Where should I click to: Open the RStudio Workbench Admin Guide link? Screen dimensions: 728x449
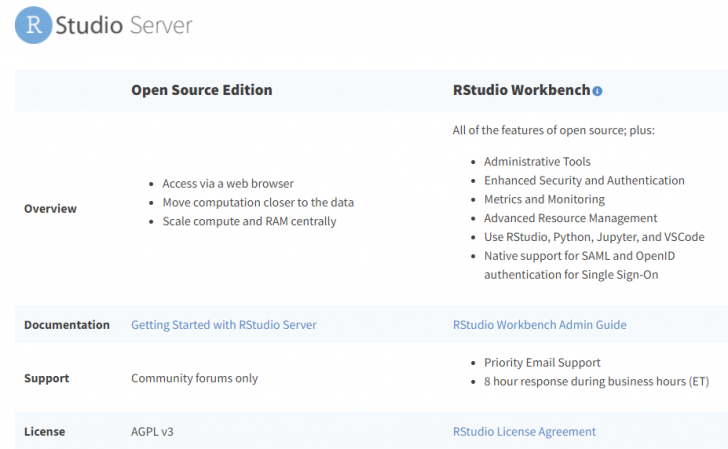(x=540, y=325)
